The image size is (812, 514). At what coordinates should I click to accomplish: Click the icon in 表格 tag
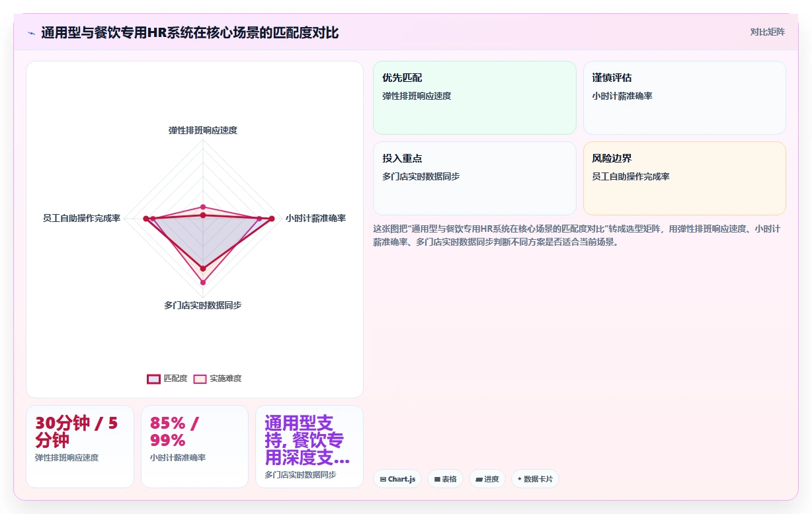[437, 480]
